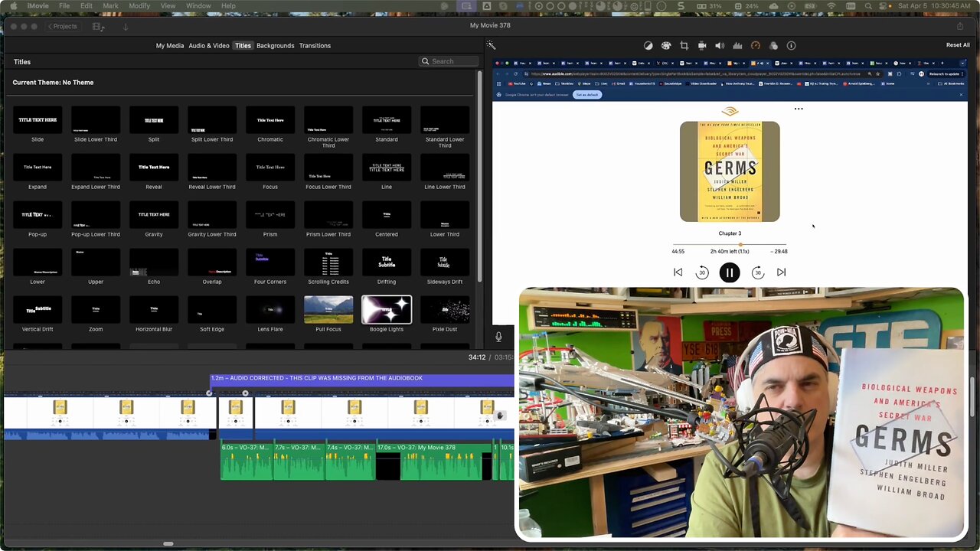Open the noise reduction and equalizer tool
The image size is (980, 551).
pos(737,45)
